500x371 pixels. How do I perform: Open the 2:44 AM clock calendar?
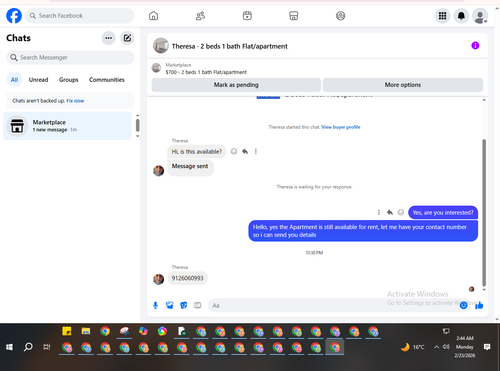(x=465, y=347)
